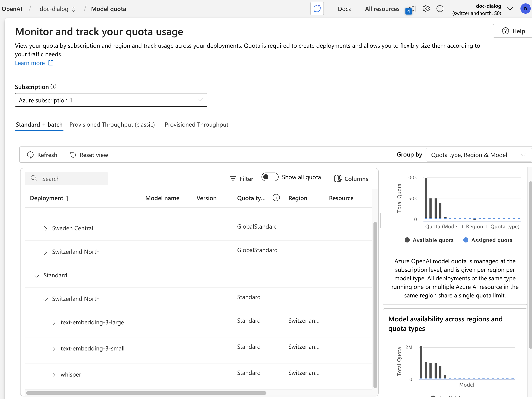
Task: Click the Version column header
Action: pyautogui.click(x=206, y=198)
